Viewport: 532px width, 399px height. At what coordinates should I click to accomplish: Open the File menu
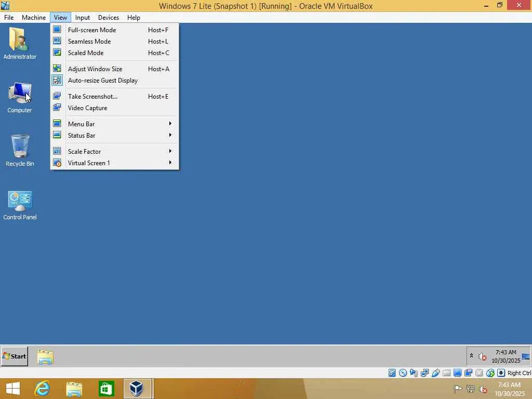(x=9, y=18)
